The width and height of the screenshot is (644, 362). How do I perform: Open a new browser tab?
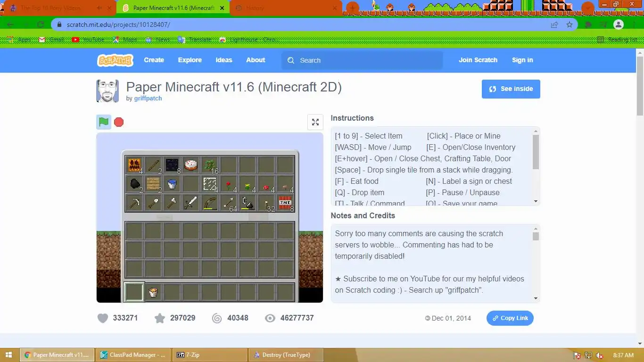click(353, 8)
